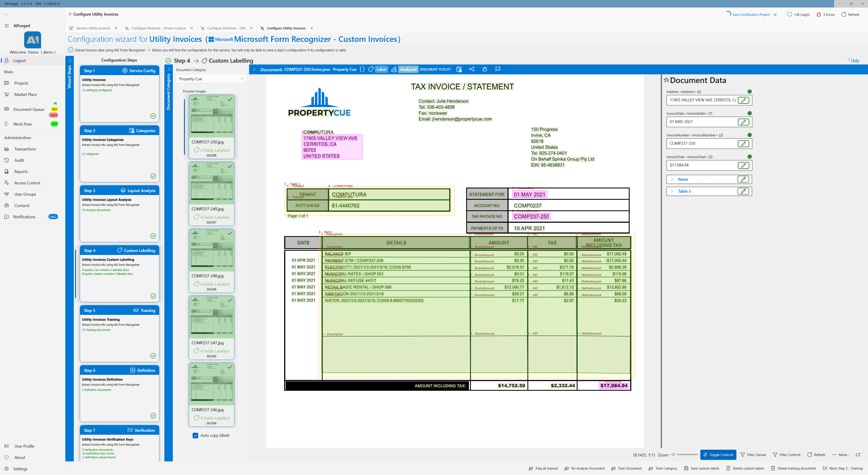This screenshot has width=868, height=475.
Task: Edit the InvoiceTotal field pencil icon
Action: [743, 165]
